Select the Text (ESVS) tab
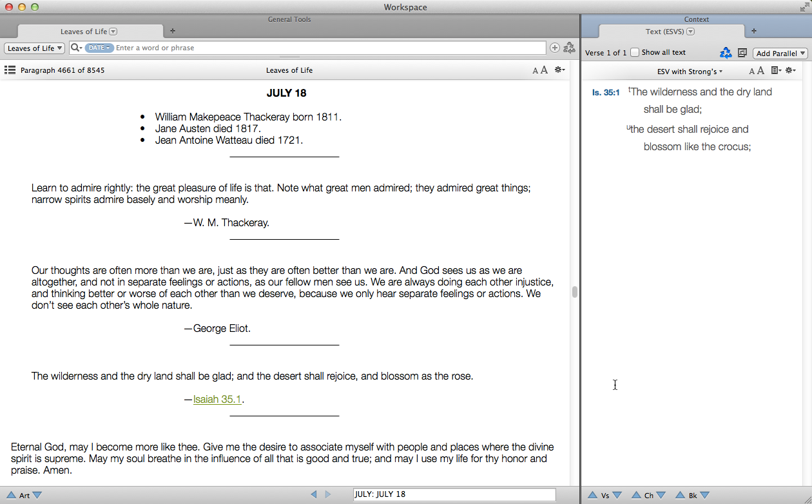Screen dimensions: 812x504 point(670,32)
